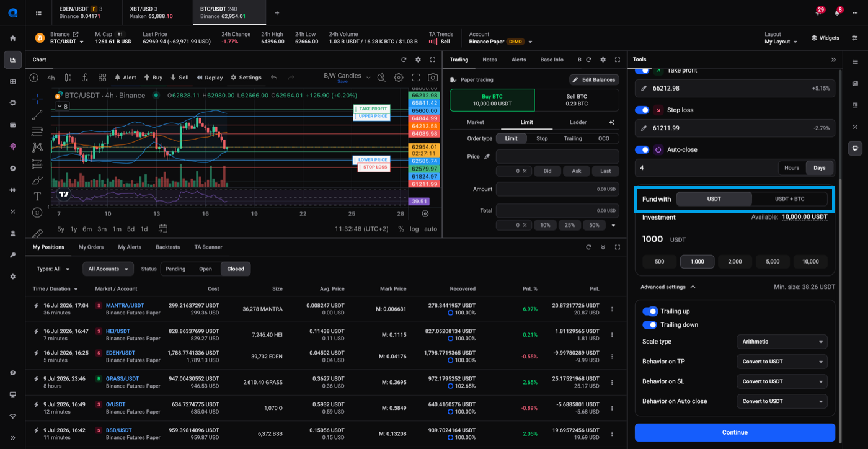Select the crosshair cursor drawing tool
The image size is (868, 449).
[x=37, y=98]
